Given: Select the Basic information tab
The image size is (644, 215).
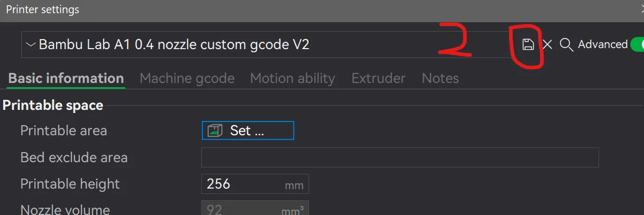Looking at the screenshot, I should 66,78.
